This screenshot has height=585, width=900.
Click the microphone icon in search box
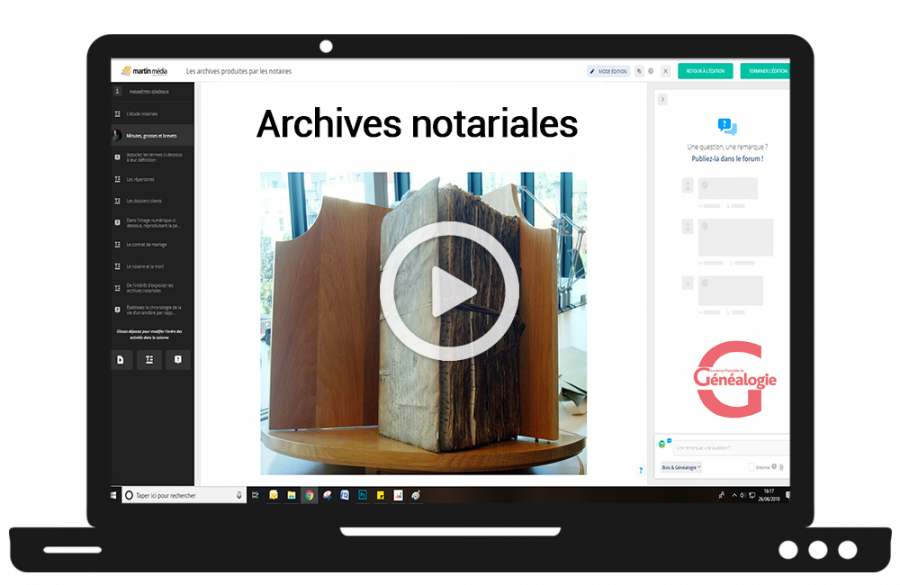click(239, 495)
